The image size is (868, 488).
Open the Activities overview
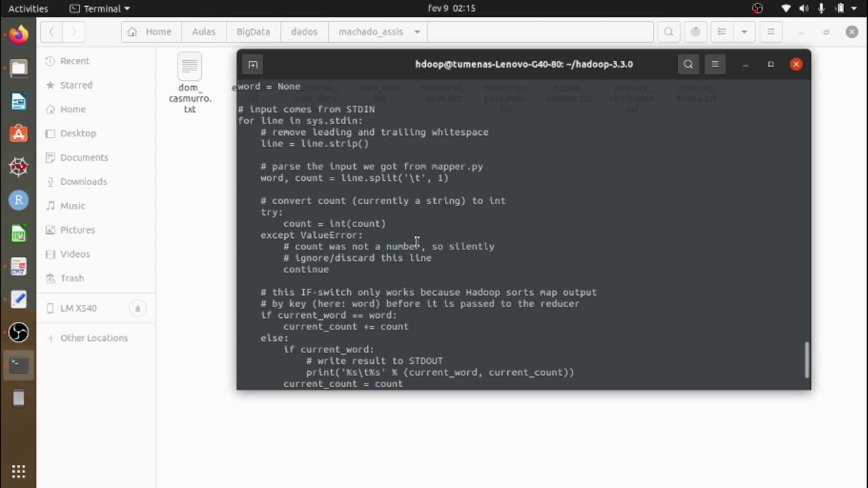pos(28,8)
